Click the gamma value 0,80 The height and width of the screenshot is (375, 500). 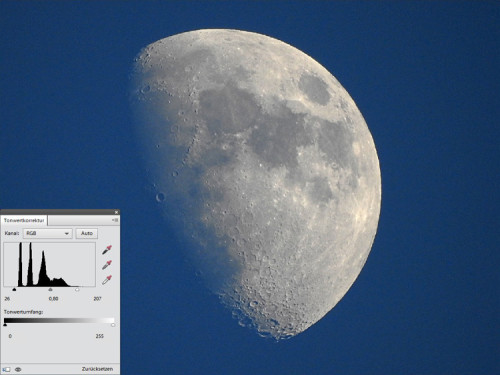53,299
